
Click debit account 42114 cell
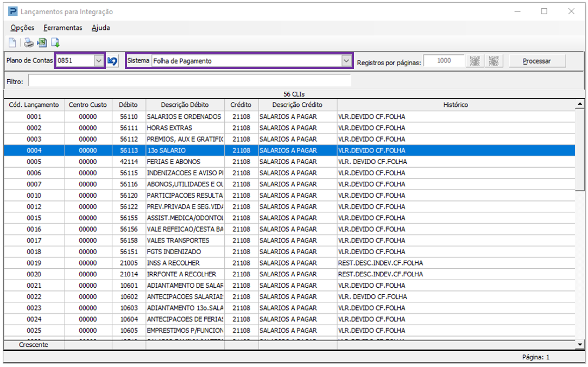(129, 162)
